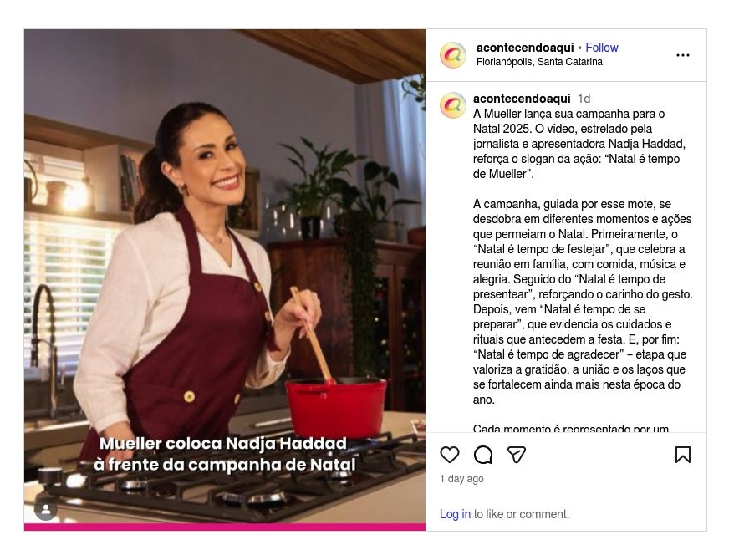Screen dimensions: 729x560
Task: Open the 1 day ago timestamp
Action: (x=461, y=479)
